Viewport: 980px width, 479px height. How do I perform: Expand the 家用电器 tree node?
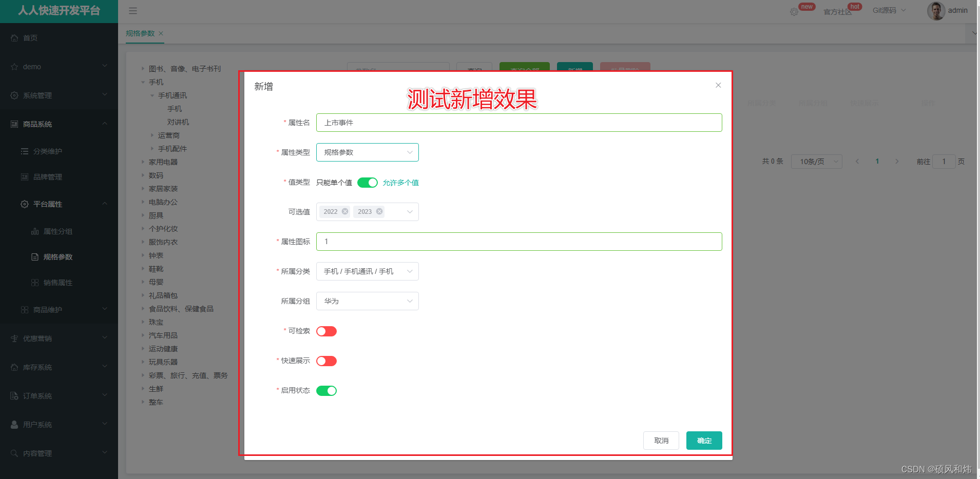pyautogui.click(x=143, y=162)
